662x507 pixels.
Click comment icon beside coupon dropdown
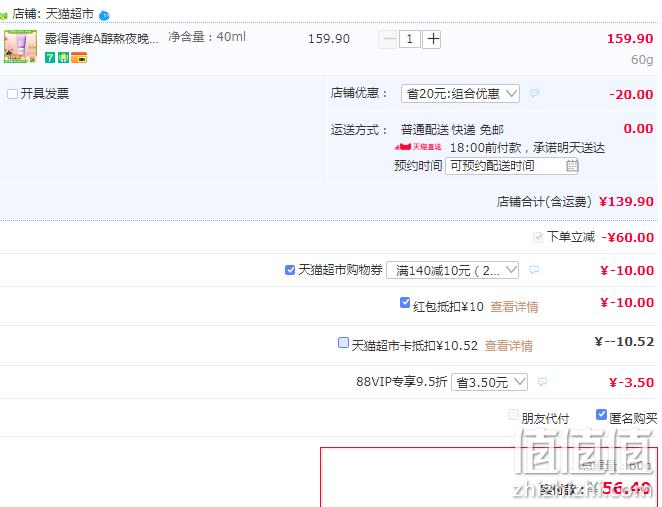pyautogui.click(x=534, y=270)
